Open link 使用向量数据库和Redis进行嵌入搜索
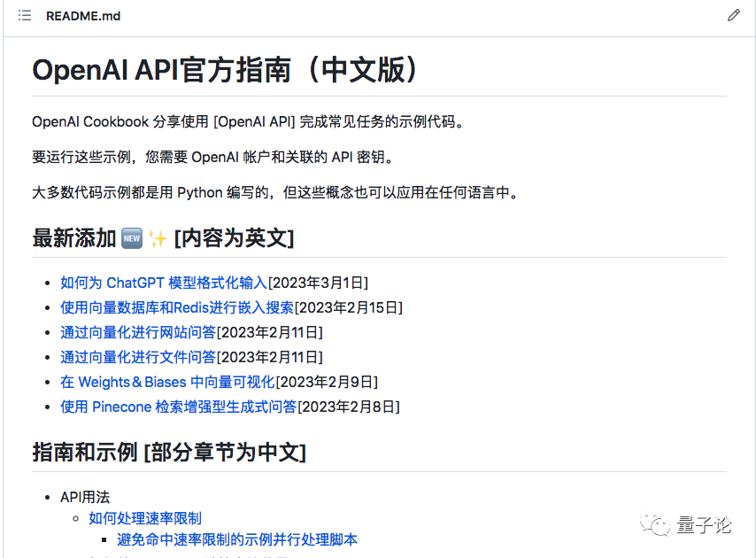756x558 pixels. pyautogui.click(x=177, y=307)
